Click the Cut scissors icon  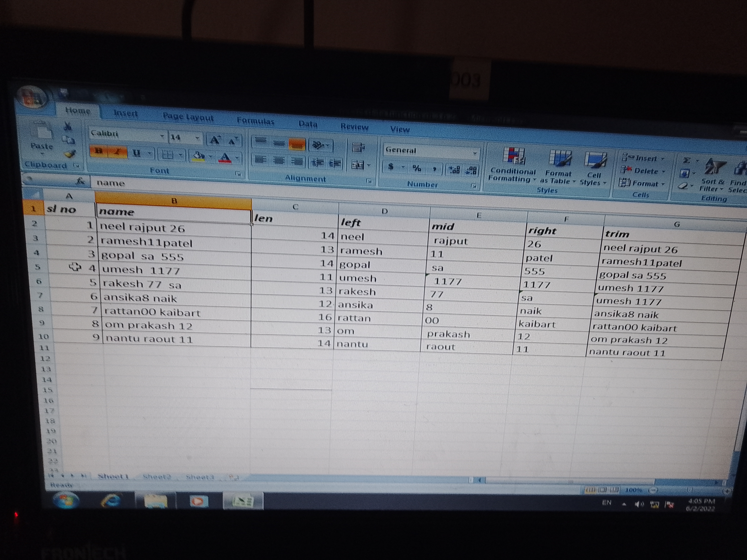(68, 127)
